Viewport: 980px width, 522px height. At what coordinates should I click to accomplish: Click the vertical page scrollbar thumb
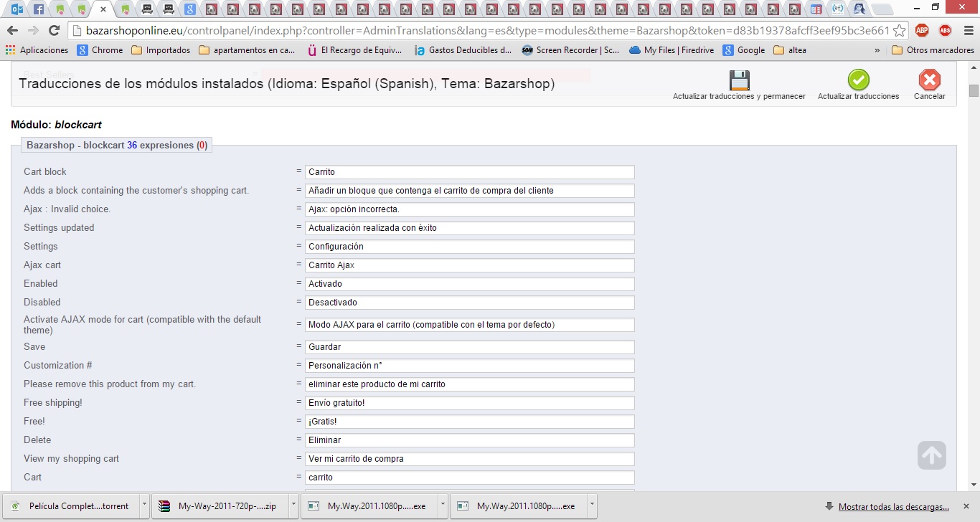point(974,90)
